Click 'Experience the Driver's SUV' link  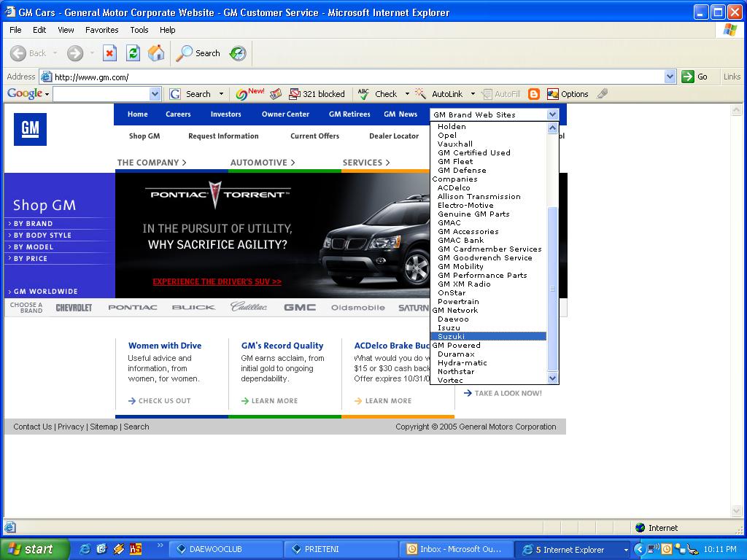click(x=217, y=281)
